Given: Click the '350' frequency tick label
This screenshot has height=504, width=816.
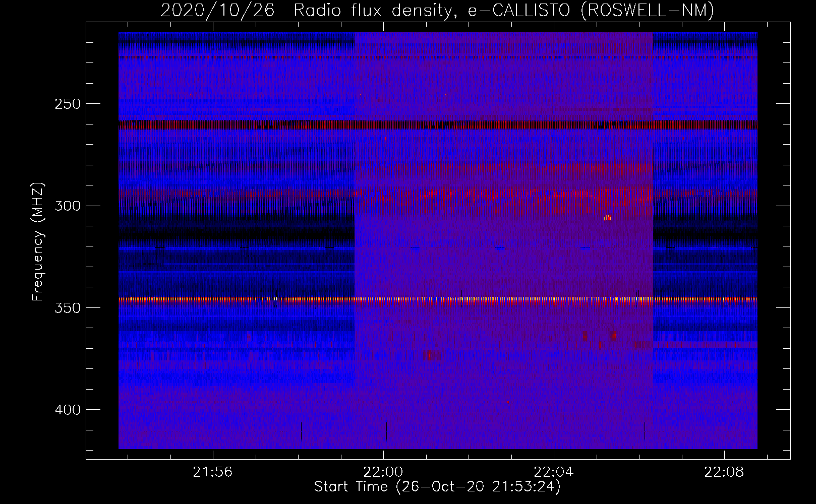Looking at the screenshot, I should click(68, 308).
